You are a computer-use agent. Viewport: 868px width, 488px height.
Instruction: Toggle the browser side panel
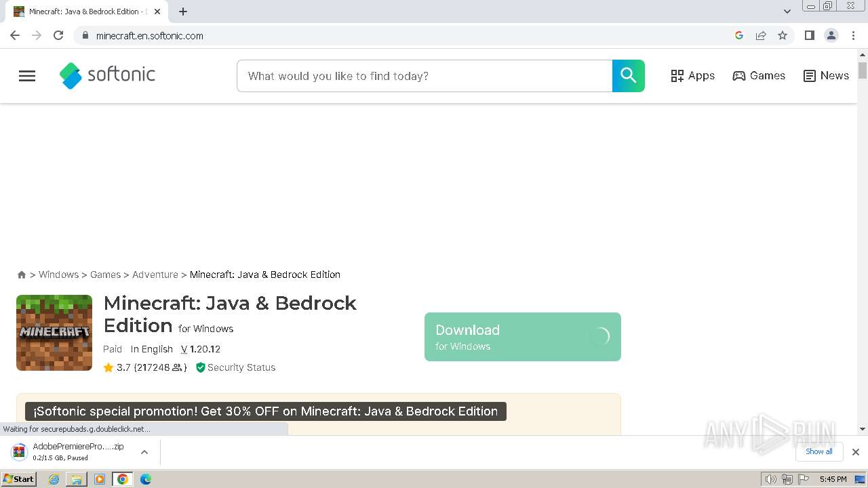(809, 35)
